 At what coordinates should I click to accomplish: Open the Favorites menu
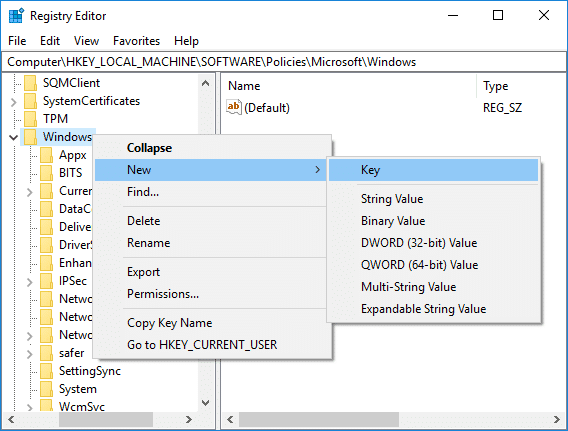tap(137, 41)
